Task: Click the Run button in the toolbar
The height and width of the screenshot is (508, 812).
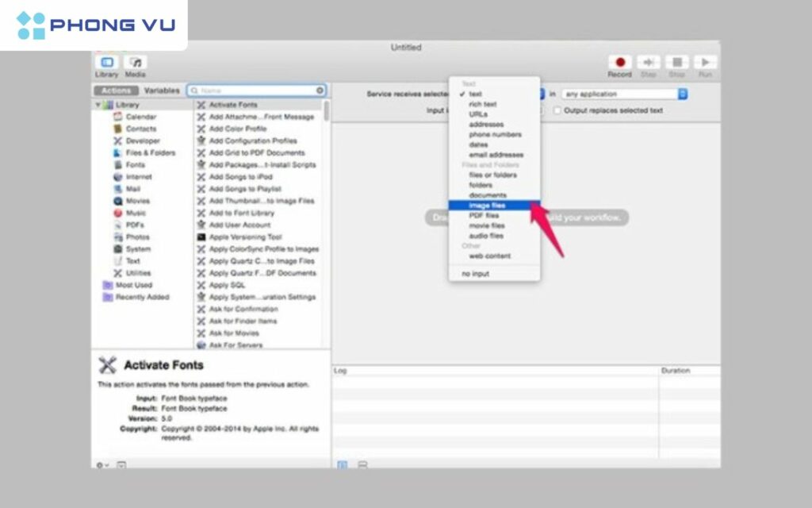Action: click(x=706, y=62)
